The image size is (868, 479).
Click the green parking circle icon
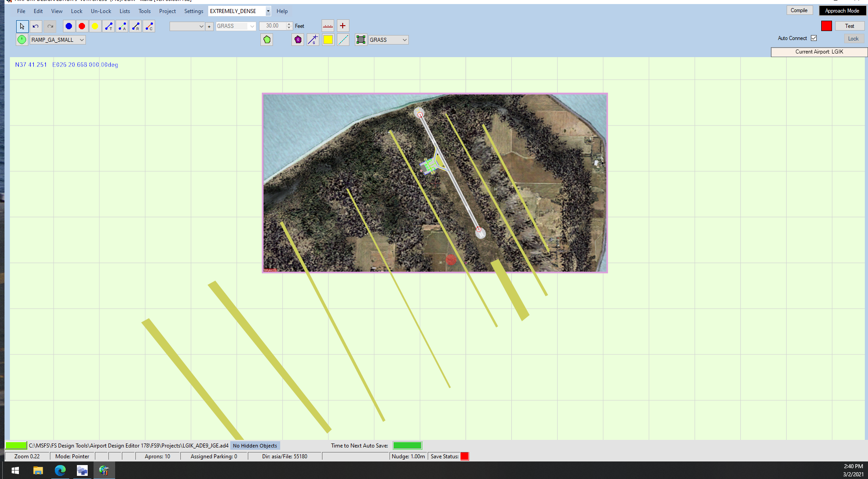(x=22, y=40)
